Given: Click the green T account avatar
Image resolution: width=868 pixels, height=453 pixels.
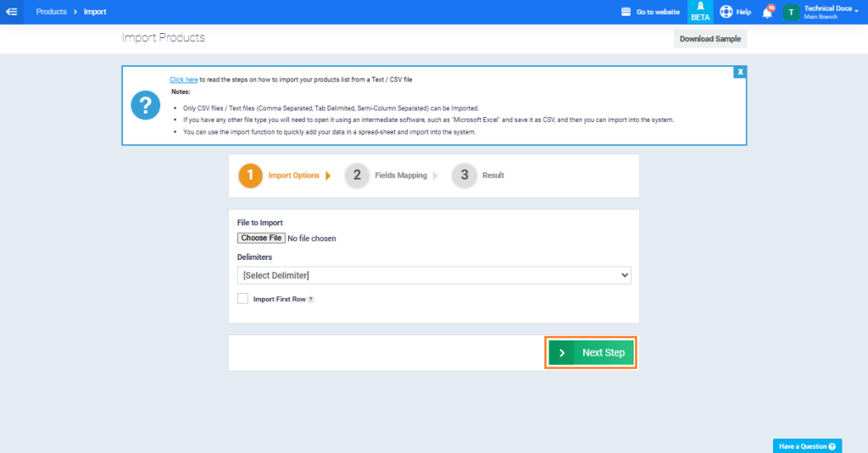Looking at the screenshot, I should tap(791, 12).
